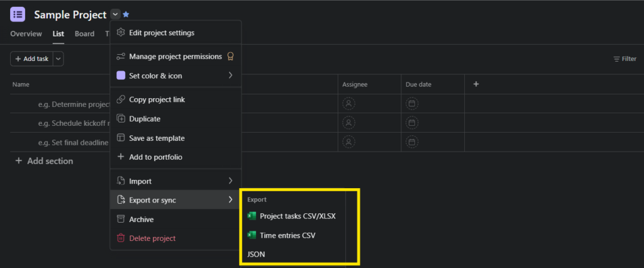
Task: Open the Filter options
Action: (x=625, y=59)
